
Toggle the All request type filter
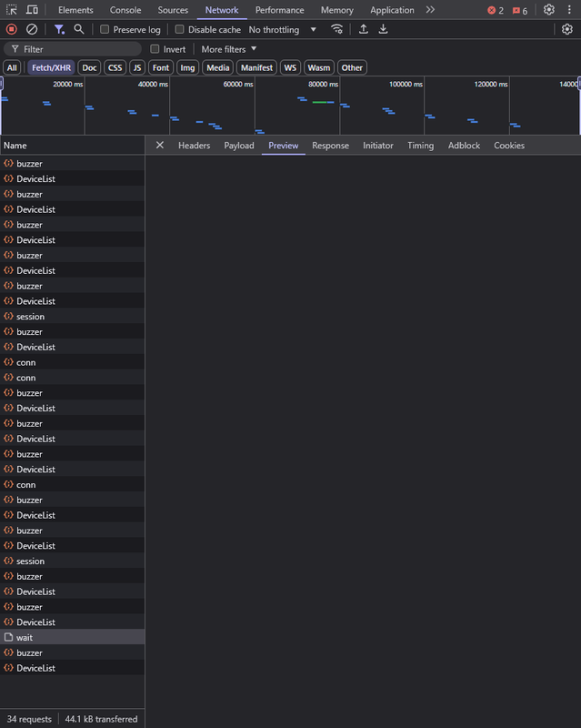point(12,67)
